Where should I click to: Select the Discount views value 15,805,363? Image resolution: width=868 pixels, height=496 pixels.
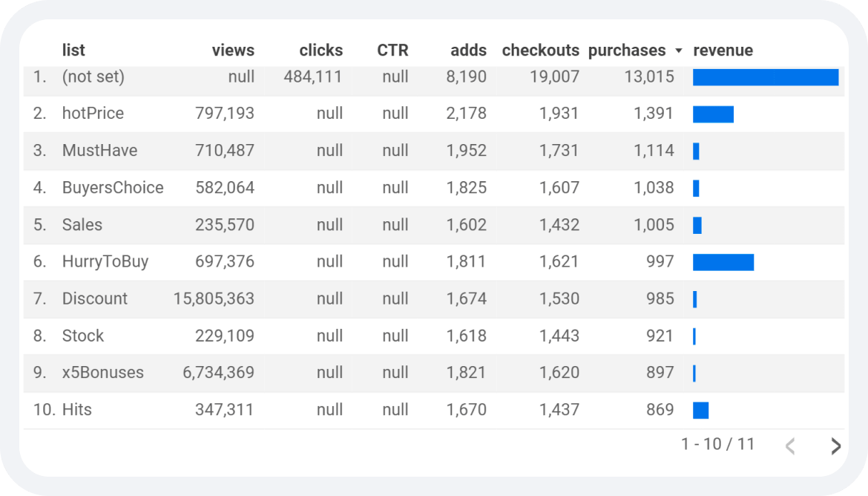click(214, 298)
